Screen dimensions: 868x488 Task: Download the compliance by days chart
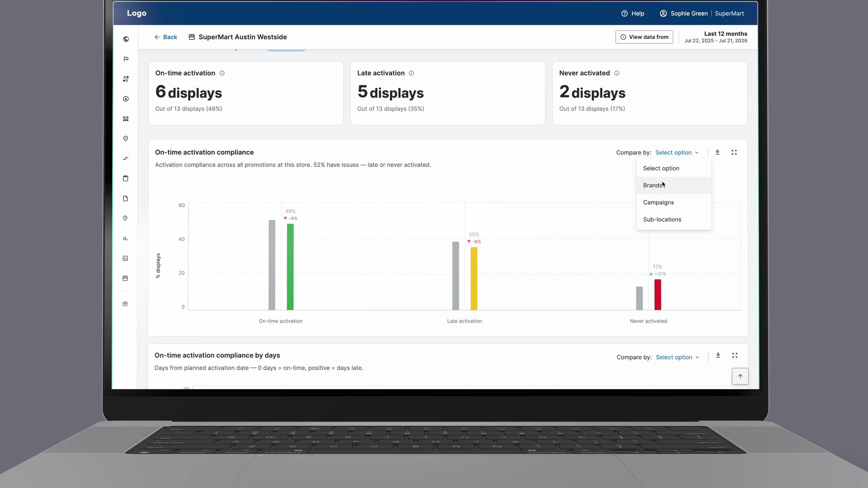[x=718, y=356]
